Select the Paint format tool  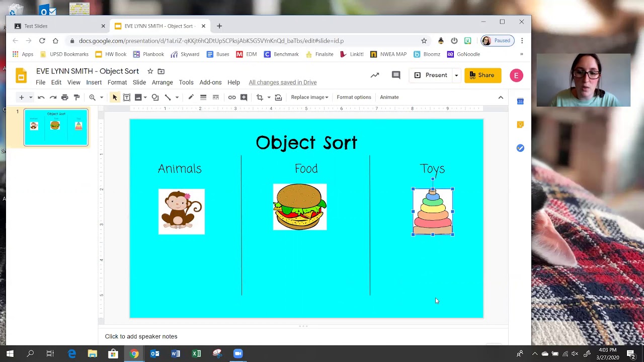coord(76,97)
